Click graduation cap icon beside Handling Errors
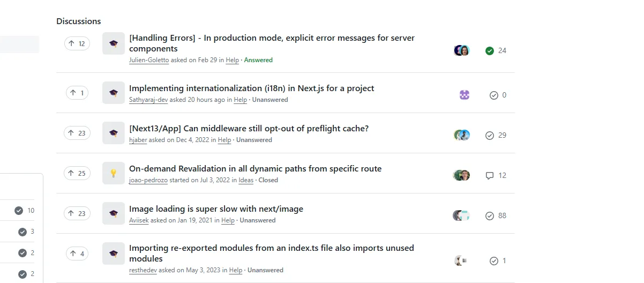This screenshot has width=644, height=283. pos(114,43)
